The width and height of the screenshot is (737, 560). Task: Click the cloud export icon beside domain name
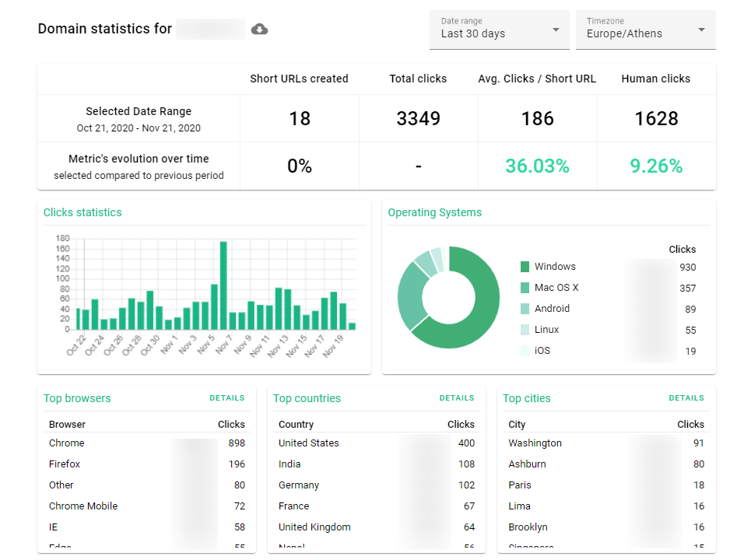point(259,28)
